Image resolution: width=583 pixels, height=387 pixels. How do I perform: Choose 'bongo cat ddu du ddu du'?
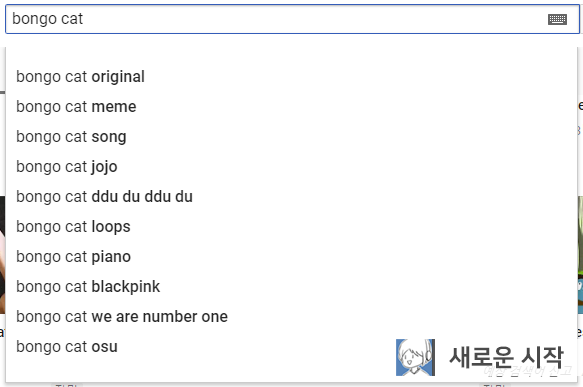click(292, 197)
